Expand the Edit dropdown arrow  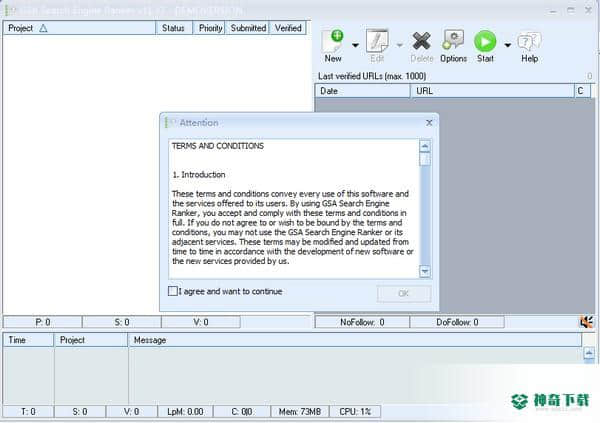click(x=399, y=46)
